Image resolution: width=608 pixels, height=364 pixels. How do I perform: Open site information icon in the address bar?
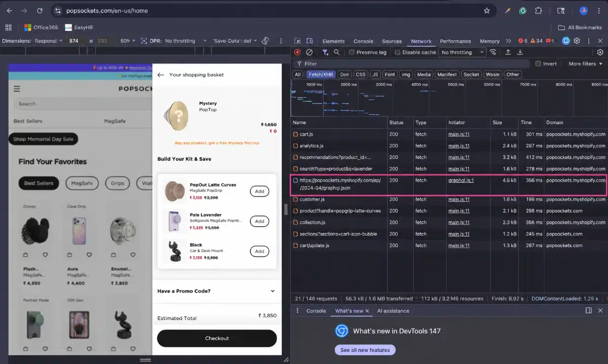pyautogui.click(x=58, y=10)
